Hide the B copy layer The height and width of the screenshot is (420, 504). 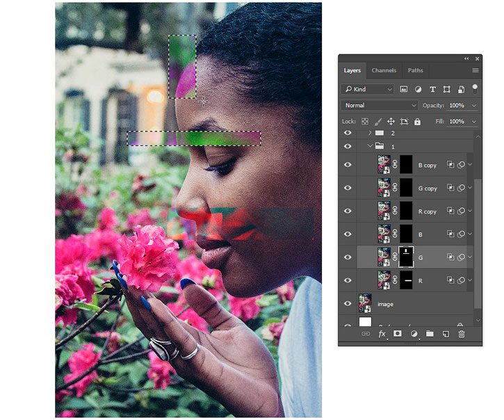(348, 165)
